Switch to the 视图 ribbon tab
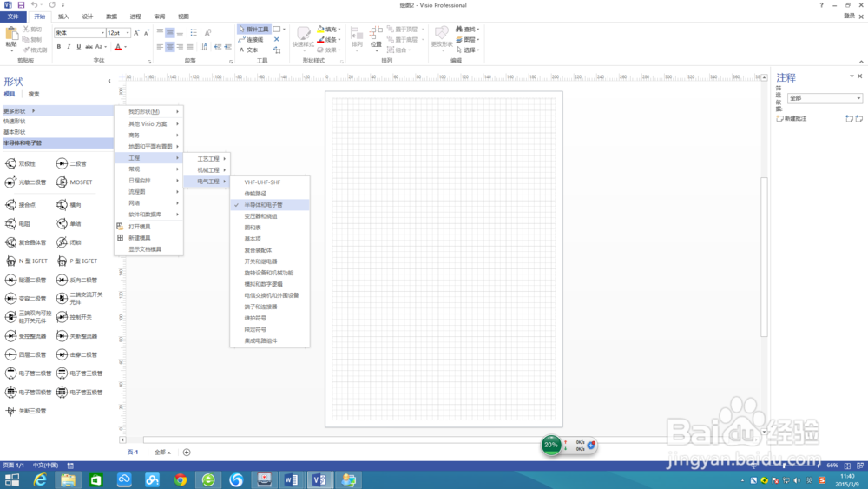This screenshot has width=868, height=489. tap(183, 17)
